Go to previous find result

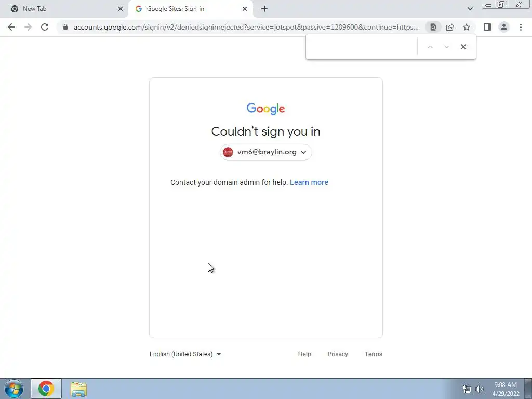pos(430,47)
